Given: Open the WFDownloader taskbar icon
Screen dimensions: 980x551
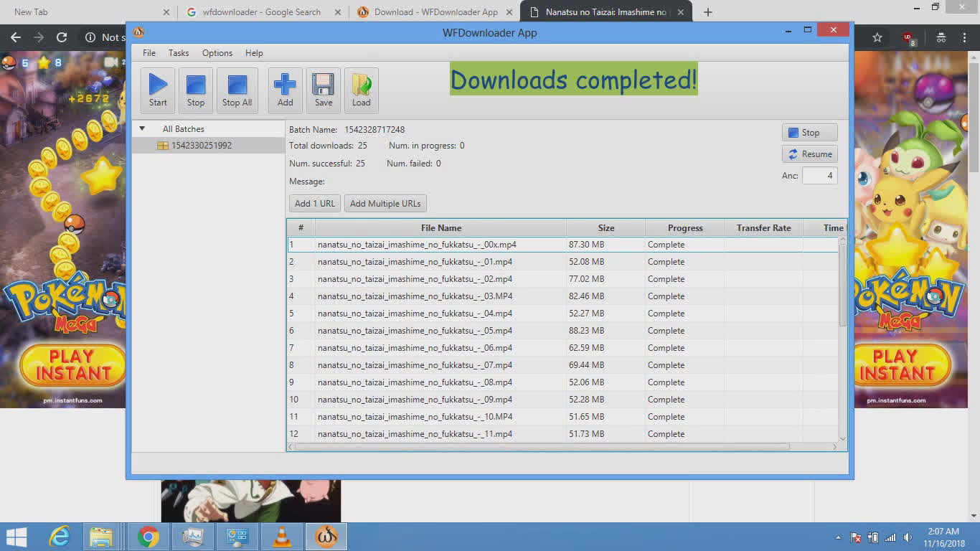Looking at the screenshot, I should 326,536.
